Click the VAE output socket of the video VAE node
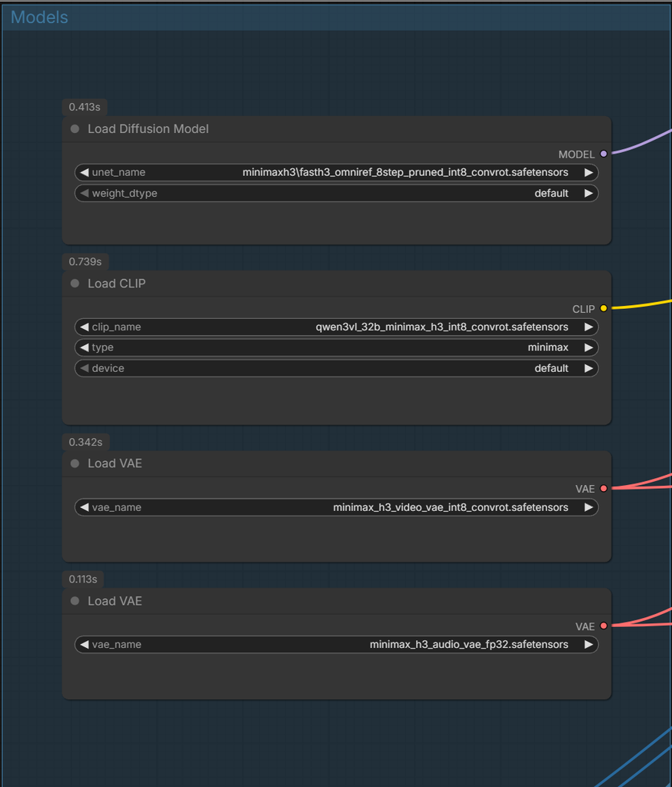The height and width of the screenshot is (787, 672). [x=604, y=488]
